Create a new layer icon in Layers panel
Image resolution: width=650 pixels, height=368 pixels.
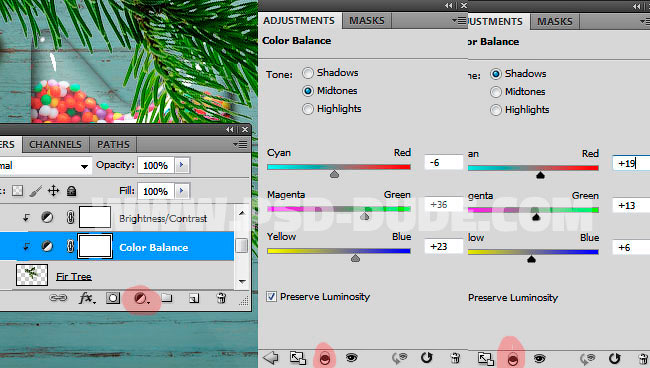click(194, 298)
